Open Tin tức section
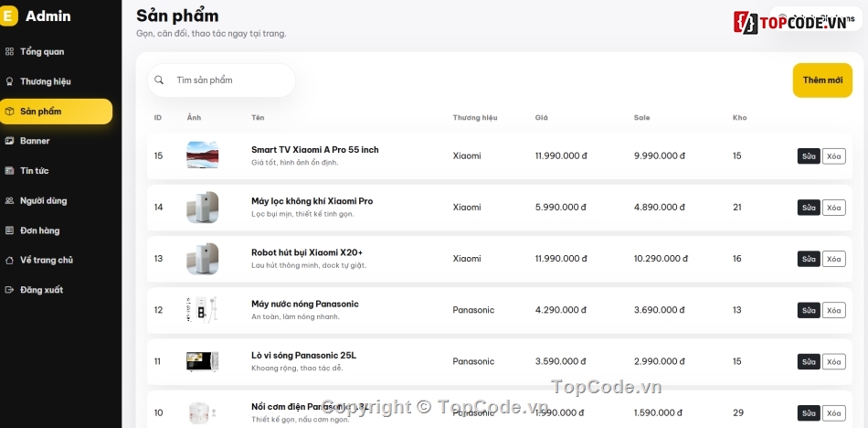The height and width of the screenshot is (428, 868). tap(56, 171)
